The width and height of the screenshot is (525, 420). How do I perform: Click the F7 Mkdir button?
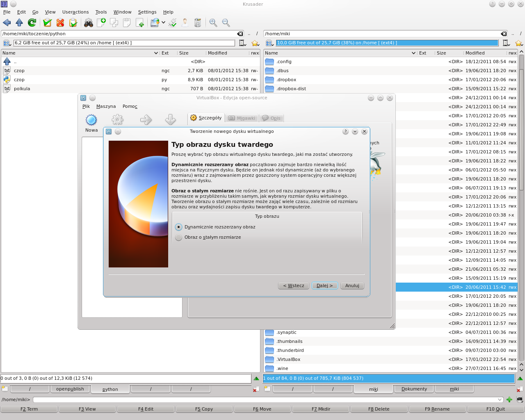[x=321, y=409]
